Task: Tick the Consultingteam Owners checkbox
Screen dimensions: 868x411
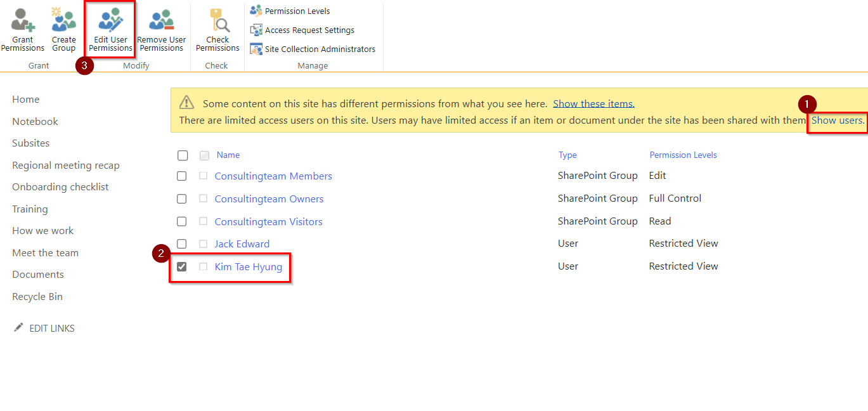Action: (x=182, y=199)
